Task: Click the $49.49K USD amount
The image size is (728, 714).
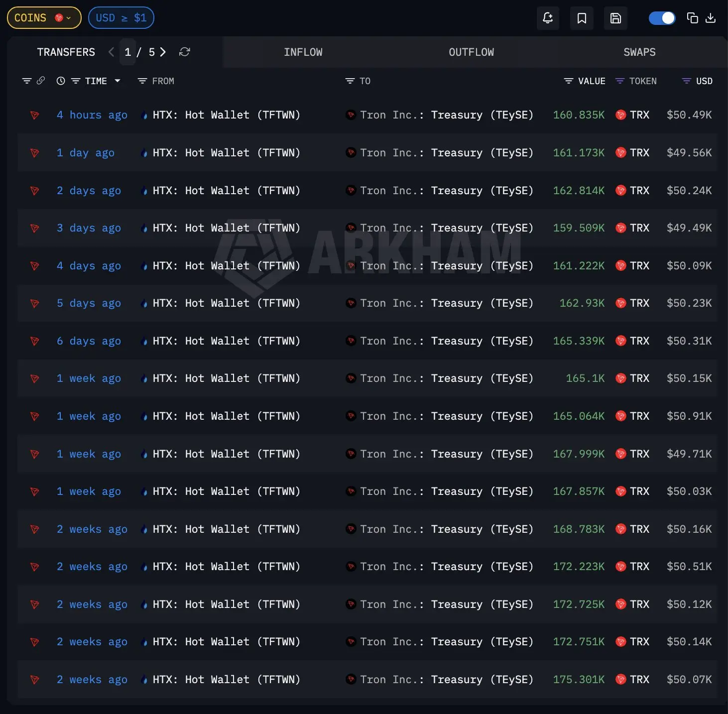Action: tap(689, 228)
